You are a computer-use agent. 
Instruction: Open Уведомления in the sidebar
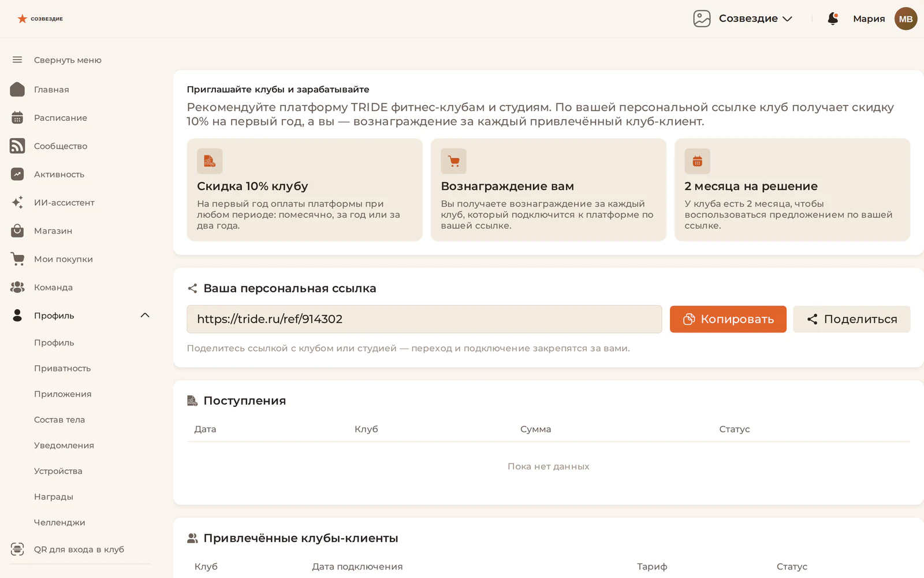64,445
